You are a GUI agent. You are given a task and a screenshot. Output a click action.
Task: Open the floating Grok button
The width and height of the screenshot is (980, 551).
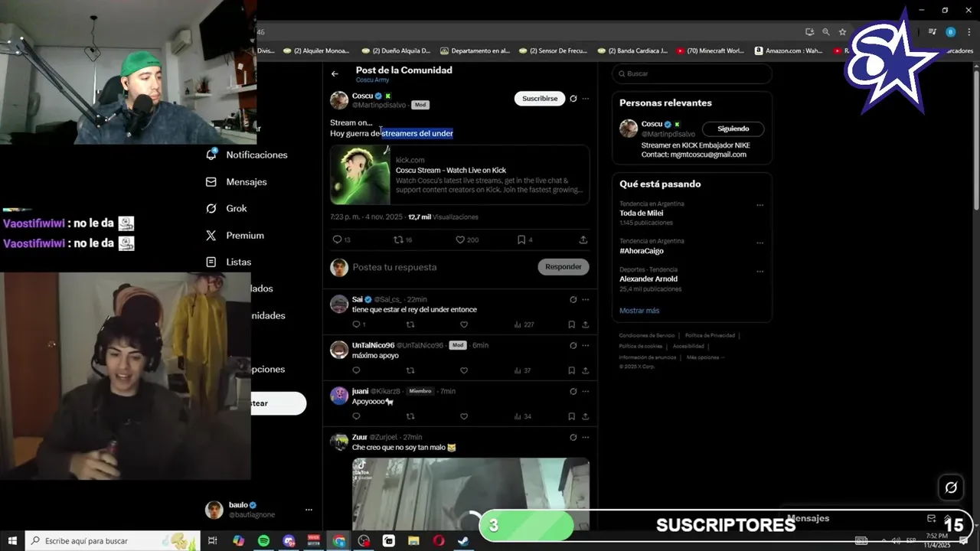pos(951,487)
